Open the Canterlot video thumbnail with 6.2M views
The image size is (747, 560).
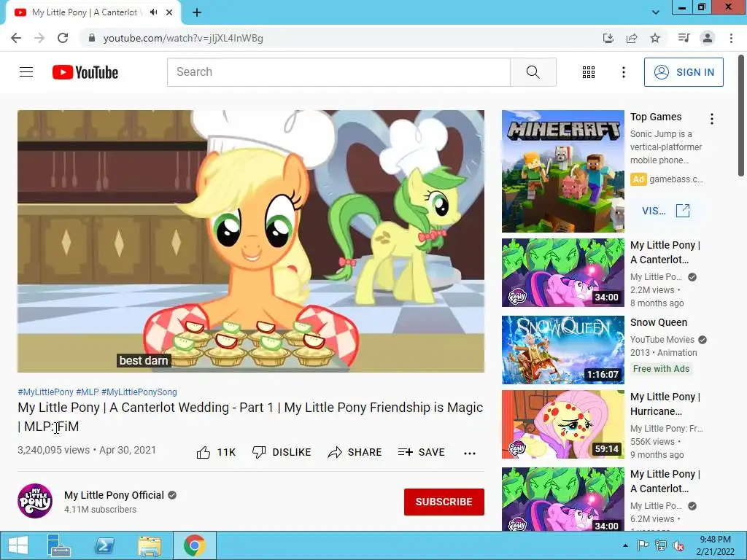click(x=563, y=499)
